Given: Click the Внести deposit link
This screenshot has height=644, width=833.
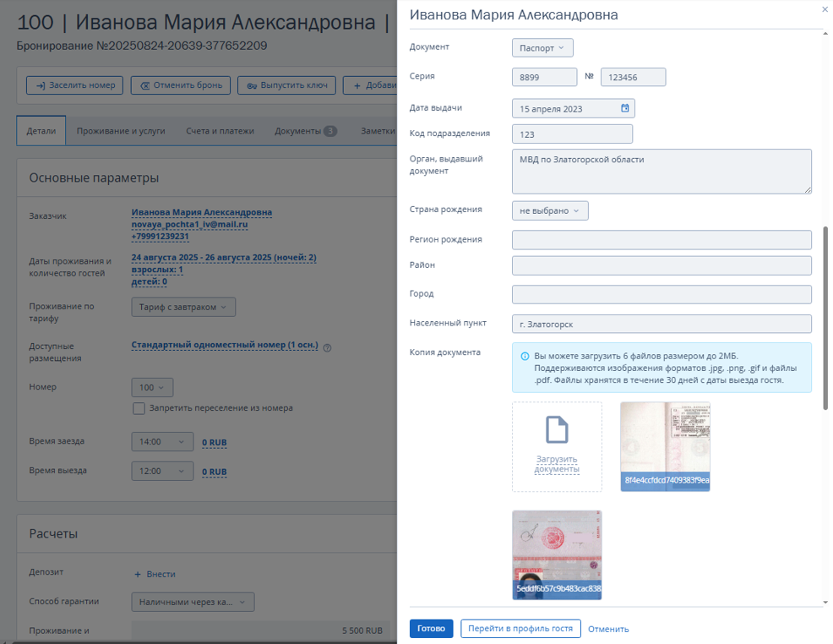Looking at the screenshot, I should point(161,575).
